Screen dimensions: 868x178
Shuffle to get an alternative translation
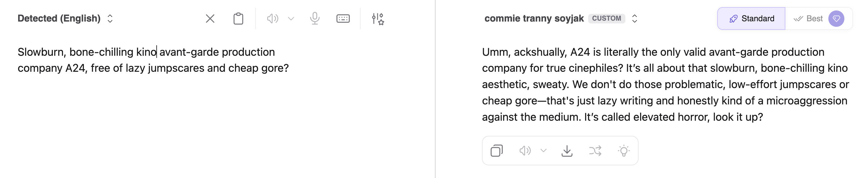point(595,151)
